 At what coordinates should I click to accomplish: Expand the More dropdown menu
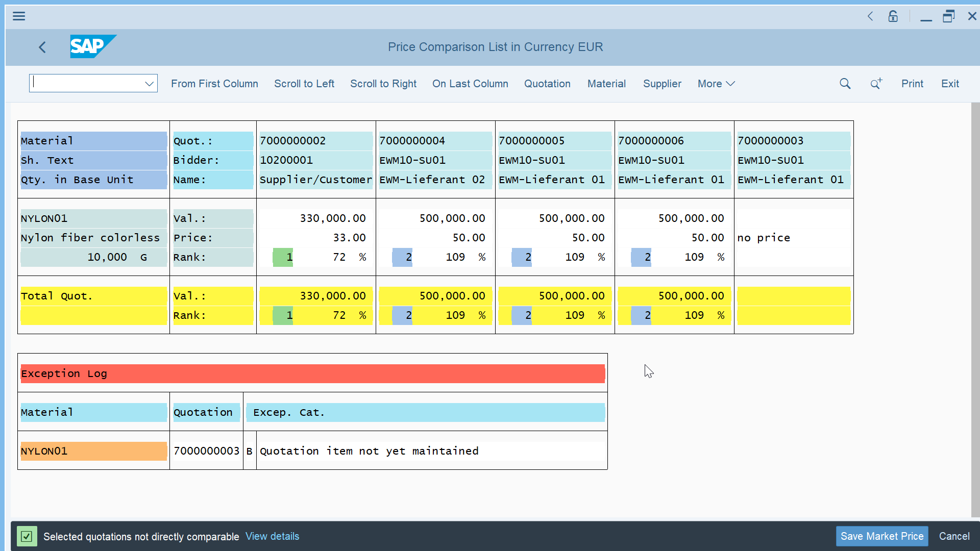point(716,84)
